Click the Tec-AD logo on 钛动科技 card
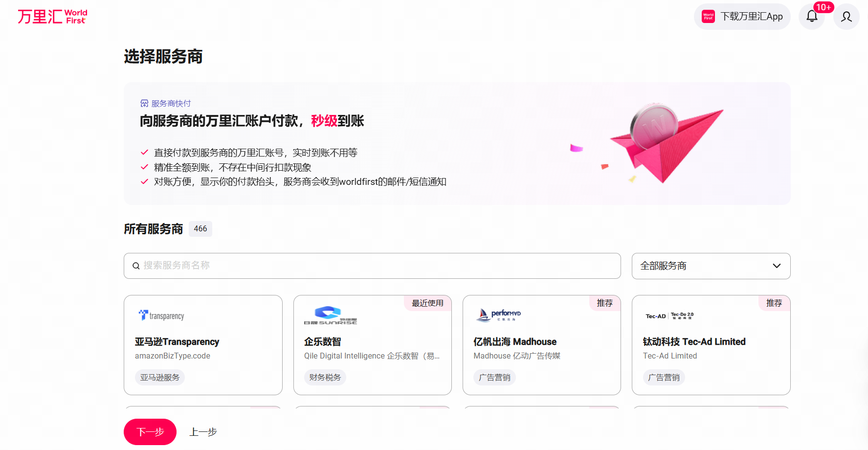Image resolution: width=868 pixels, height=450 pixels. tap(669, 316)
